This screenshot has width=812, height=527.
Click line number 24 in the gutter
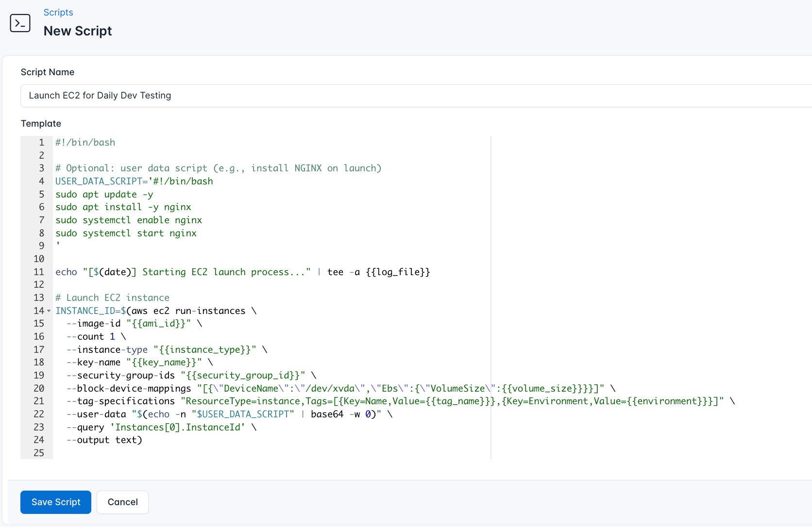click(39, 440)
